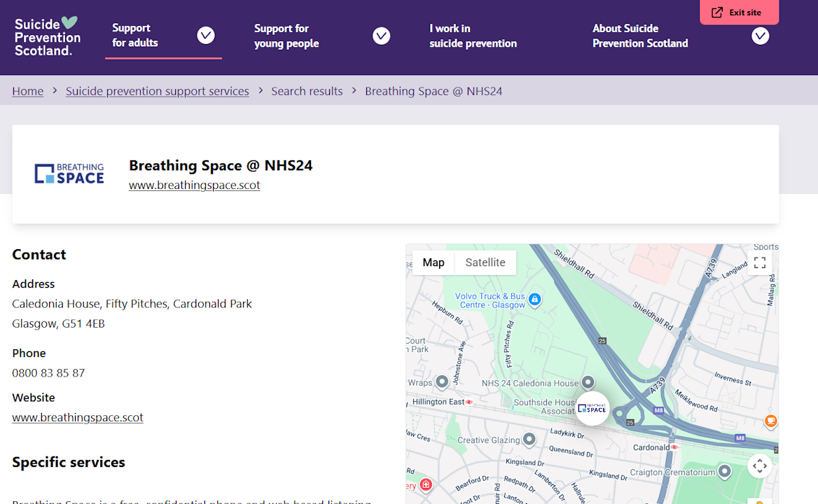The width and height of the screenshot is (818, 504).
Task: Open www.breathingspace.scot link under the title
Action: pyautogui.click(x=194, y=185)
